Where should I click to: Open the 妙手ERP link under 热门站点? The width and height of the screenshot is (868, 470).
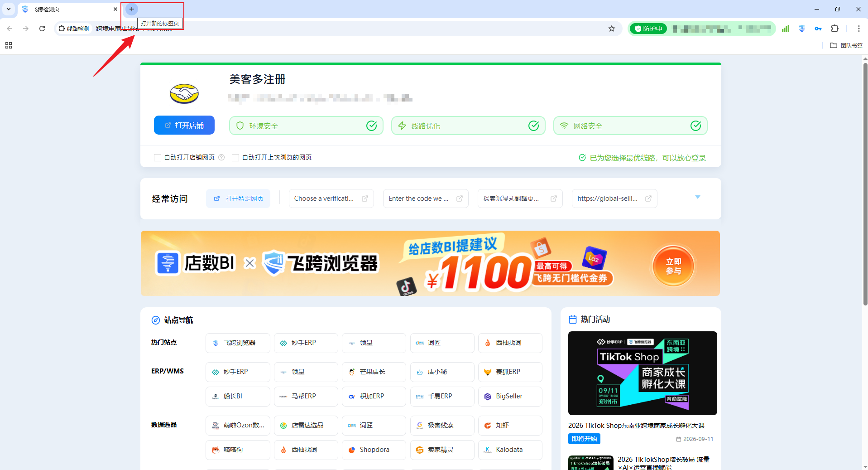[x=306, y=343]
